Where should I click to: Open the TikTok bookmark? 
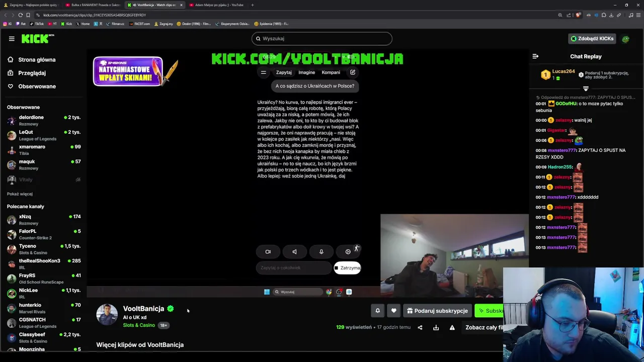pos(37,24)
